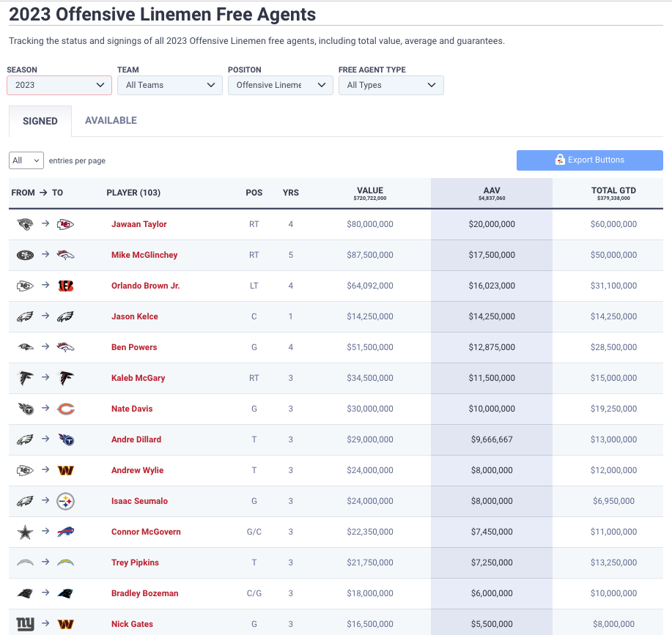Sort by From To column header
Image resolution: width=672 pixels, height=635 pixels.
tap(37, 193)
